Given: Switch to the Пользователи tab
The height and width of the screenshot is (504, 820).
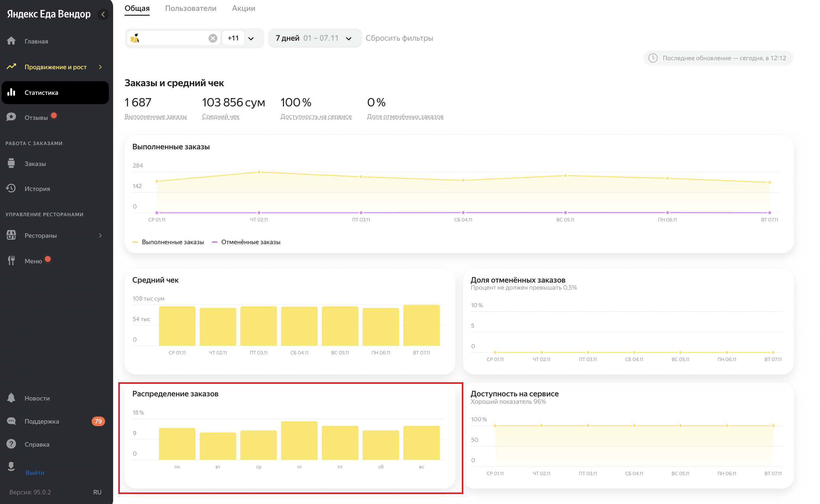Looking at the screenshot, I should [x=191, y=8].
